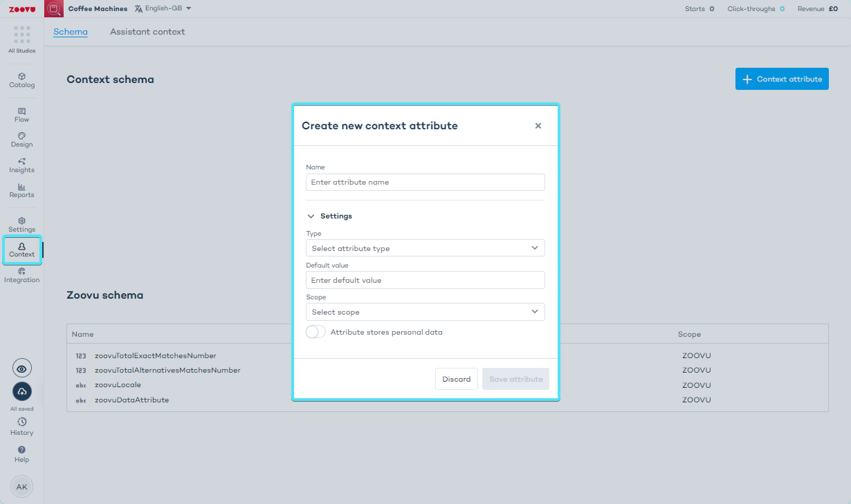Click the Enter attribute name field
The width and height of the screenshot is (851, 504).
pos(425,182)
